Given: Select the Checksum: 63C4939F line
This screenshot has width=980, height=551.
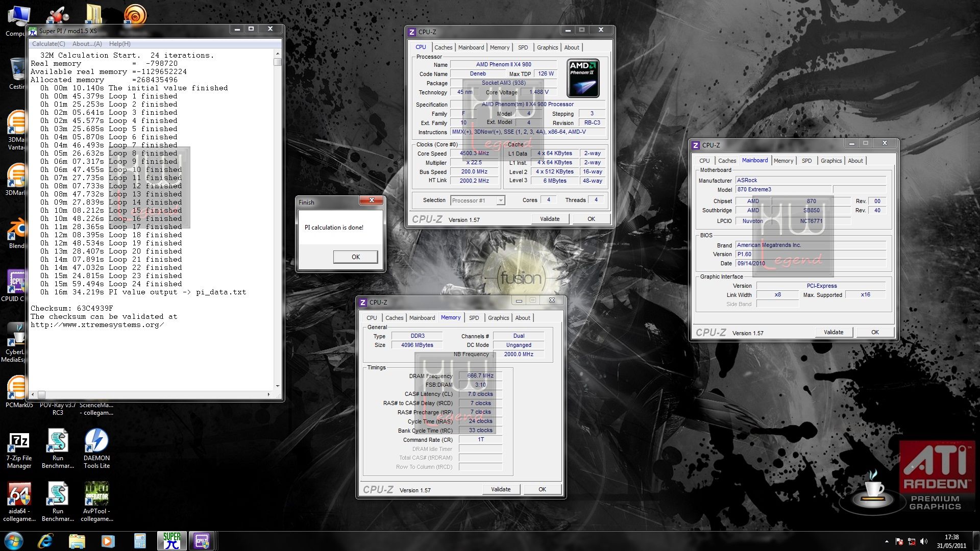Looking at the screenshot, I should click(72, 309).
